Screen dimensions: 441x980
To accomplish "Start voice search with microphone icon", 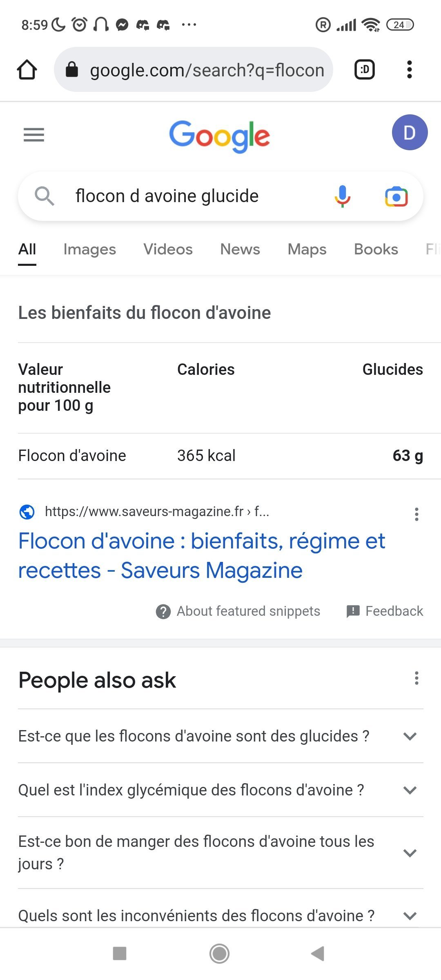I will (342, 196).
